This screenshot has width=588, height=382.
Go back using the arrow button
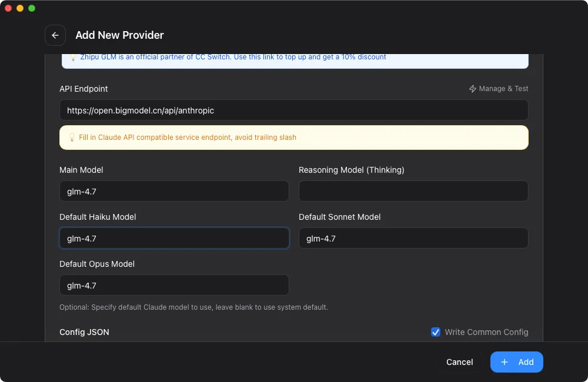[55, 35]
